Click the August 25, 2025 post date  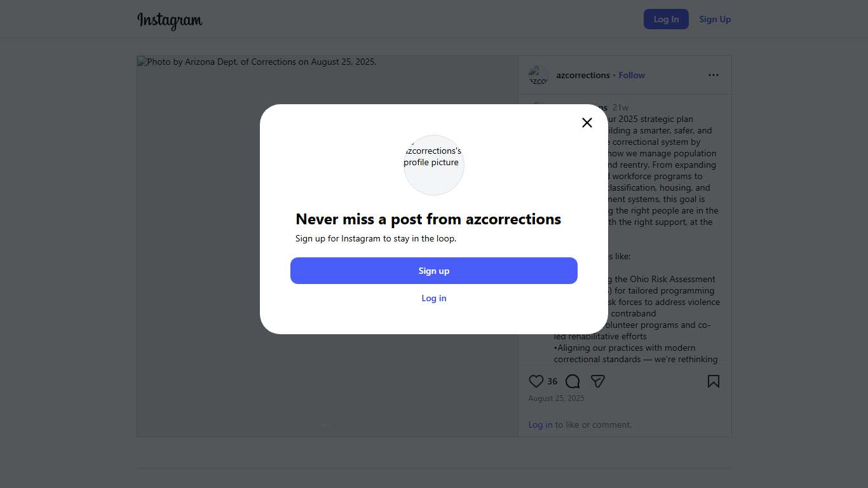(556, 398)
